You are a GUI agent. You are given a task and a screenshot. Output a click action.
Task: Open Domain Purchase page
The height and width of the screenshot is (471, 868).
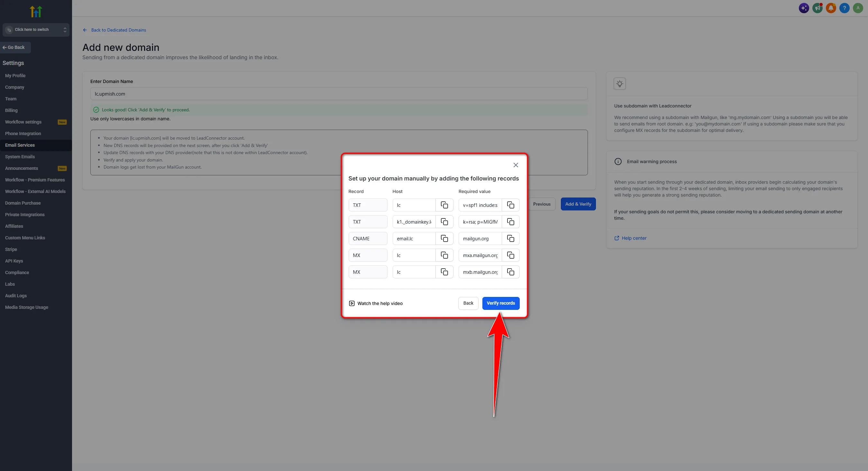(23, 203)
